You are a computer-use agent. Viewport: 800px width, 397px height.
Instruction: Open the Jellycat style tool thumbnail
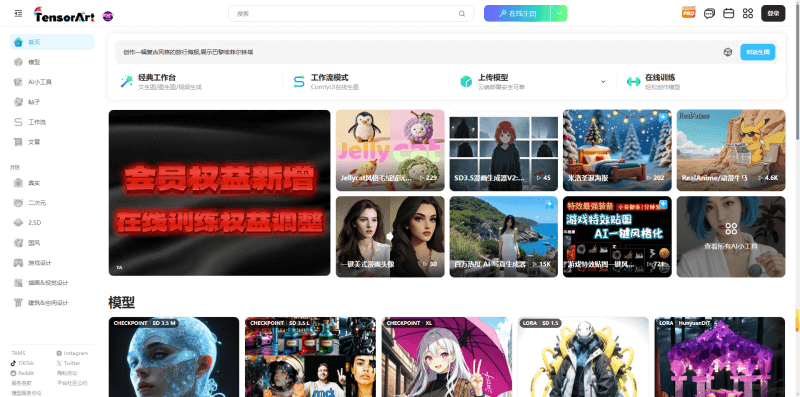pyautogui.click(x=390, y=150)
